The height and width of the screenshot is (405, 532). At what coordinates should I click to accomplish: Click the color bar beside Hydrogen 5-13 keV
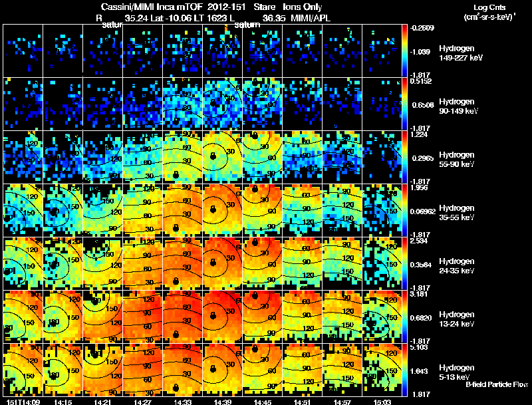[404, 370]
